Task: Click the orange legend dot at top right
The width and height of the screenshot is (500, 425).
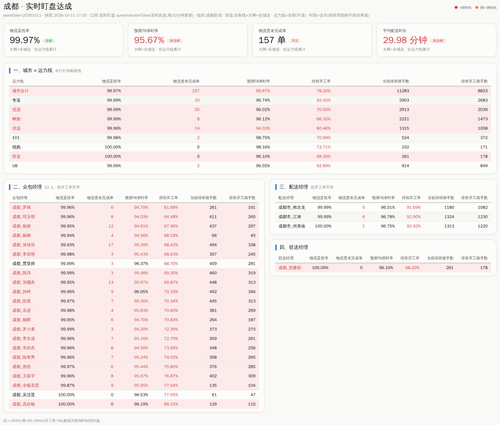Action: [477, 7]
